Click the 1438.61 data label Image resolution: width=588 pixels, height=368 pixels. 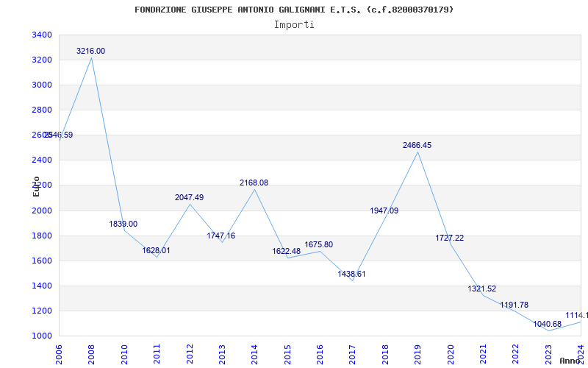(351, 274)
